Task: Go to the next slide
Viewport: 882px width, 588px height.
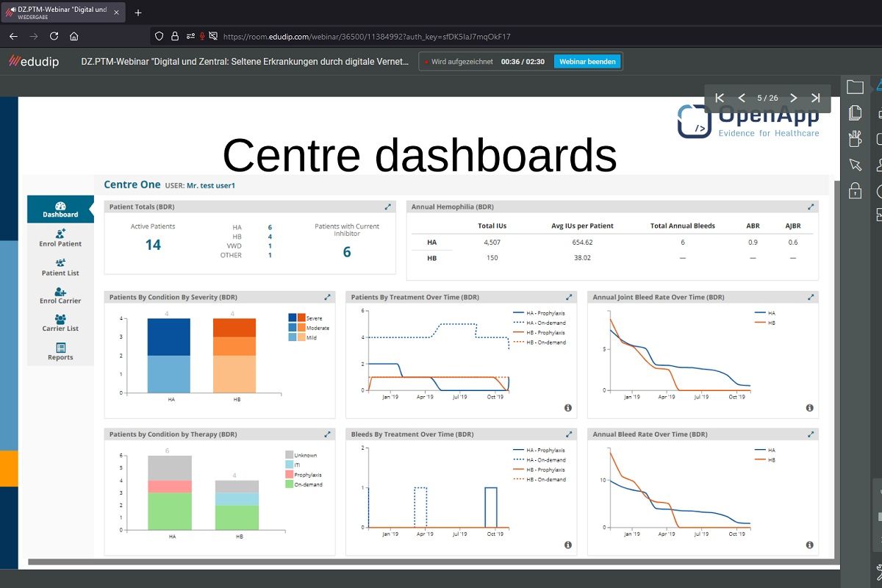Action: pyautogui.click(x=793, y=98)
